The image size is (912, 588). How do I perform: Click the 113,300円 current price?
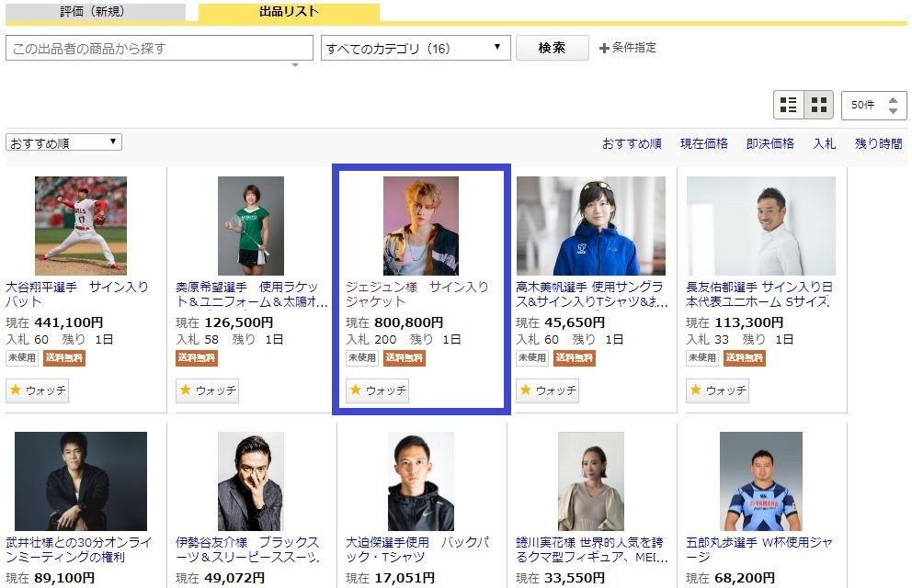click(749, 322)
